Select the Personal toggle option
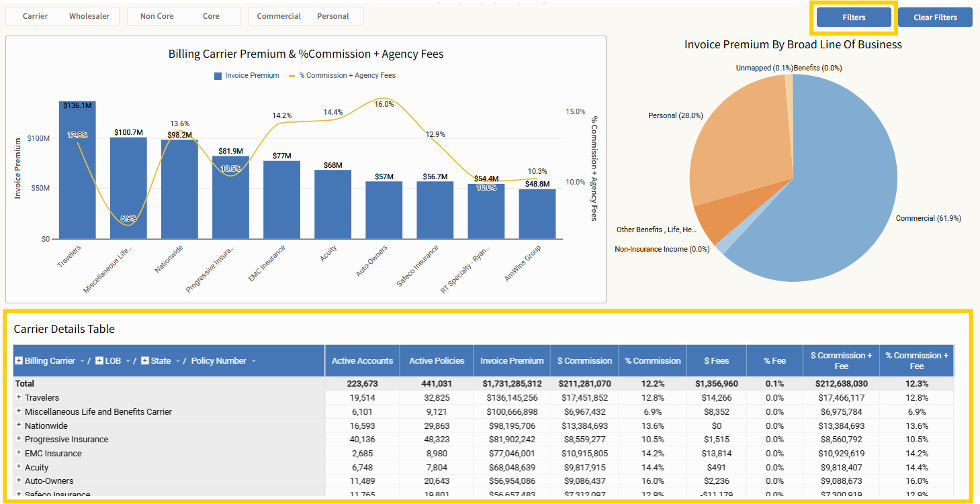980x504 pixels. tap(333, 16)
